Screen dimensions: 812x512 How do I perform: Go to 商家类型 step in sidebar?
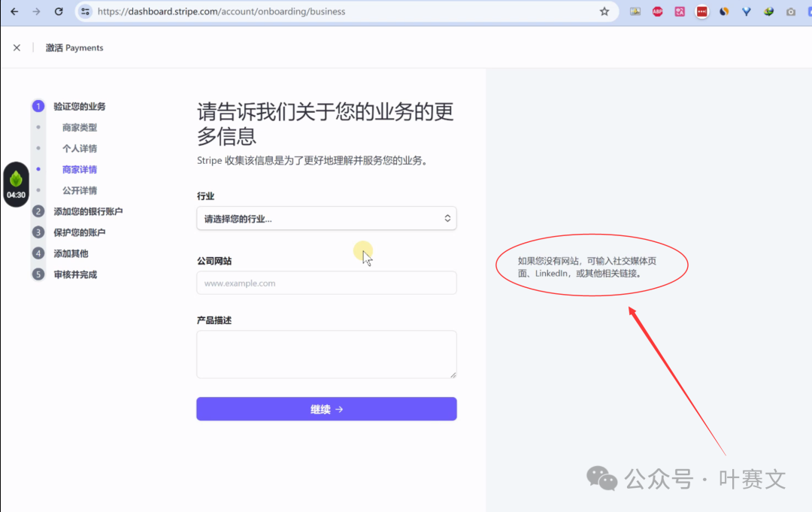pos(80,128)
